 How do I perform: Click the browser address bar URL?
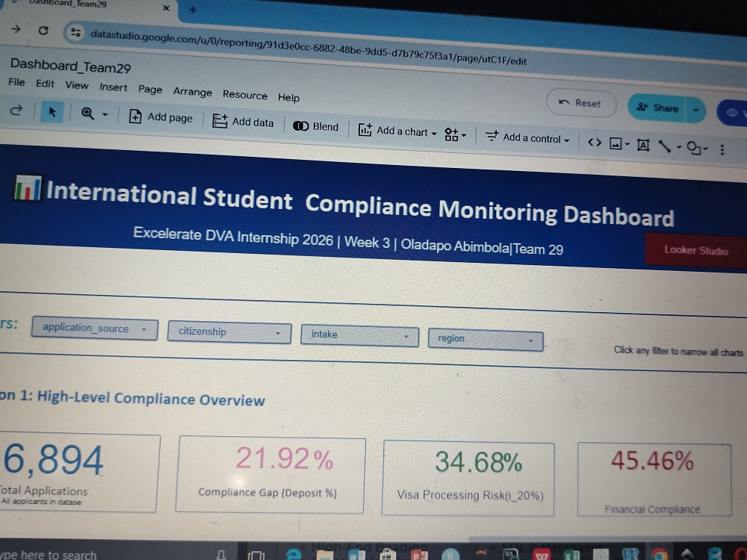click(308, 47)
